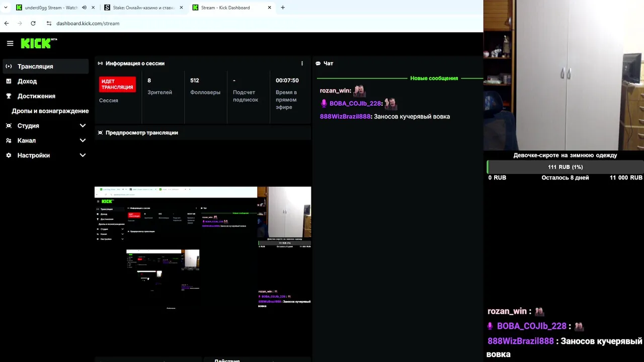Click the Сессия label under live badge
This screenshot has width=644, height=362.
pos(109,101)
